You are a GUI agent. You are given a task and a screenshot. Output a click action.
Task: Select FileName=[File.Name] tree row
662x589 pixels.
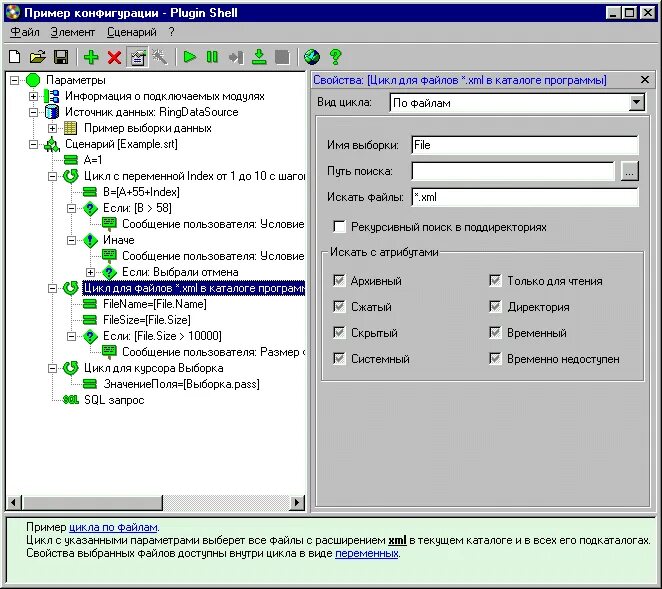pos(155,304)
